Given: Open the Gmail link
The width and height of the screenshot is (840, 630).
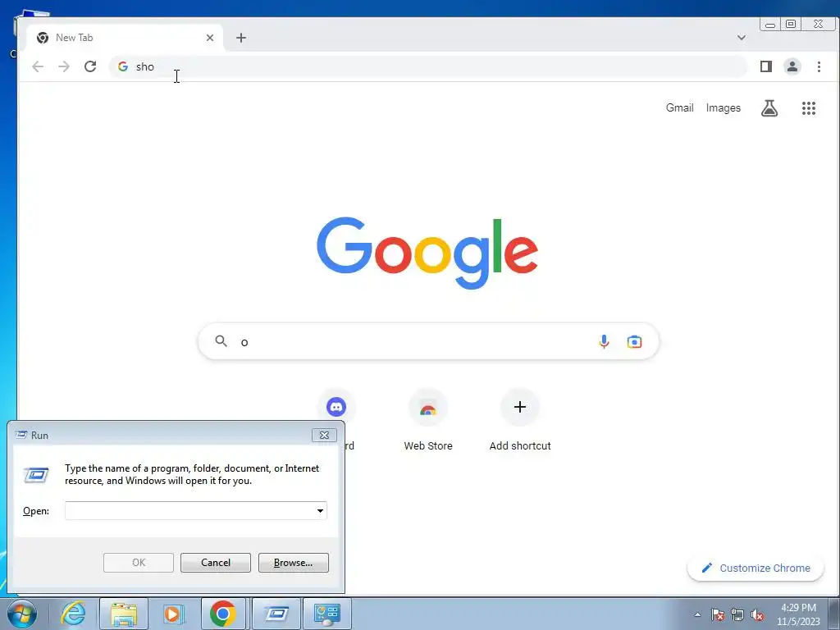Looking at the screenshot, I should [x=679, y=107].
